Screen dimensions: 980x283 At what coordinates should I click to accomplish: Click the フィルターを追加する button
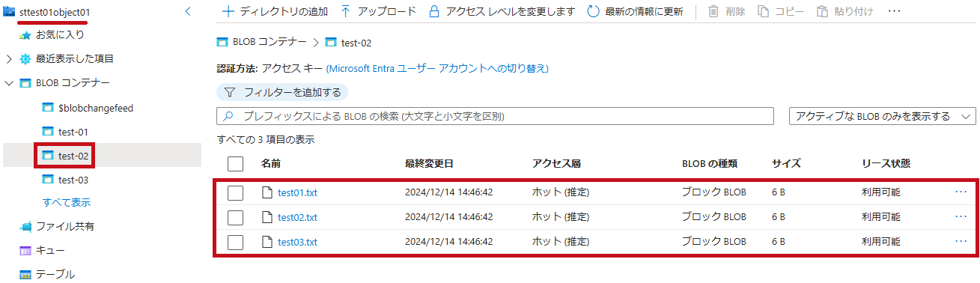tap(282, 92)
